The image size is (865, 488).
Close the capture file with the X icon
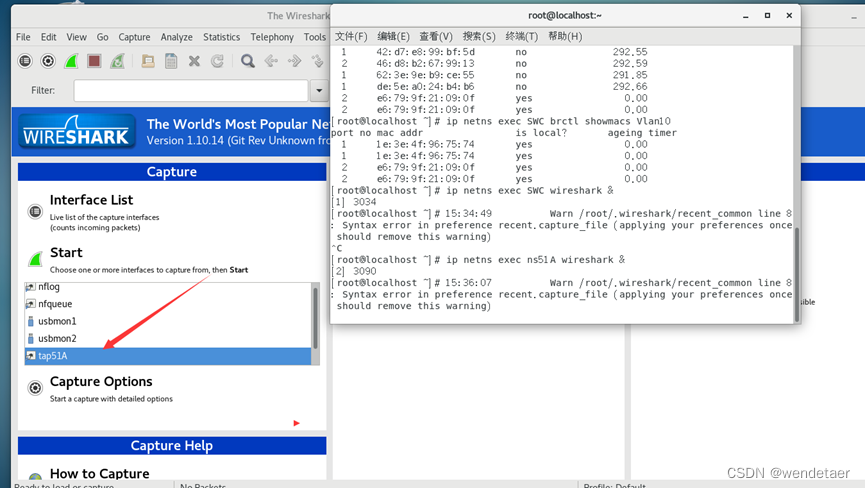coord(194,61)
